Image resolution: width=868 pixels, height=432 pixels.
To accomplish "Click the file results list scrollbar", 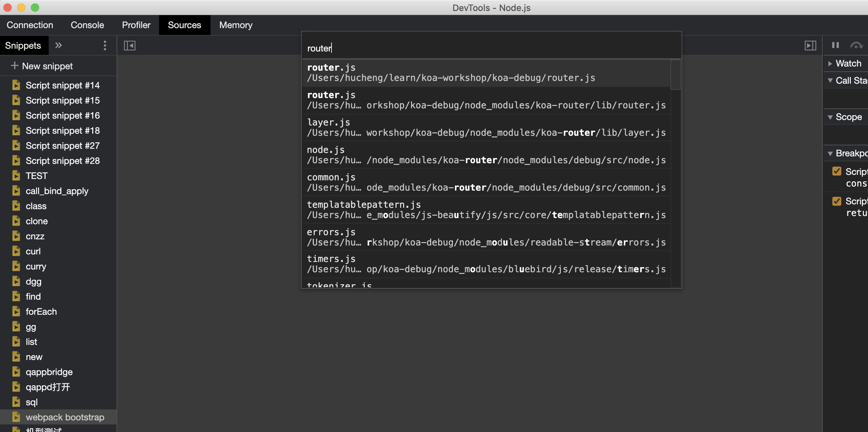I will tap(675, 75).
